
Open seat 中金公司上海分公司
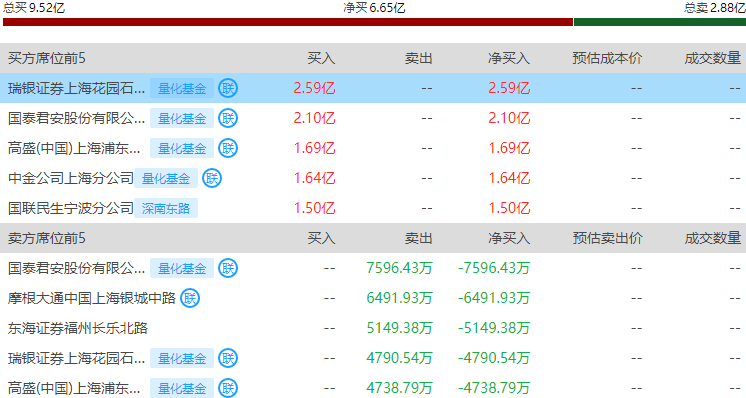point(70,178)
